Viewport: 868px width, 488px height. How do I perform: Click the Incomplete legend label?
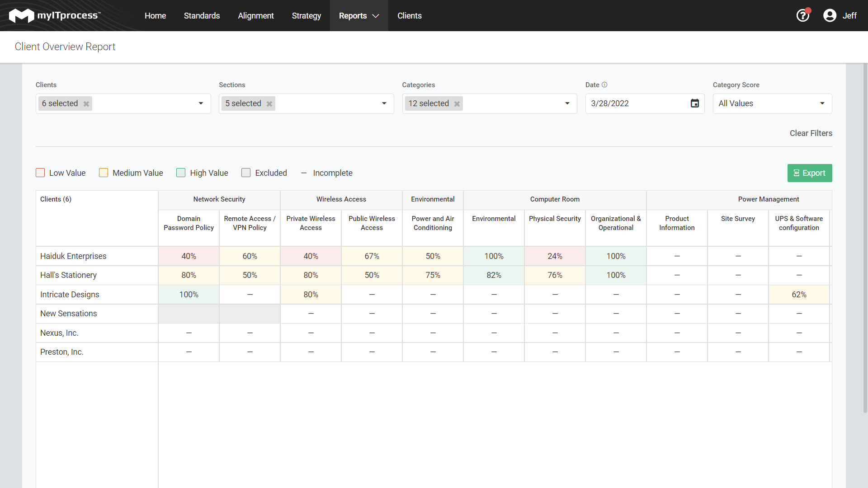click(332, 173)
